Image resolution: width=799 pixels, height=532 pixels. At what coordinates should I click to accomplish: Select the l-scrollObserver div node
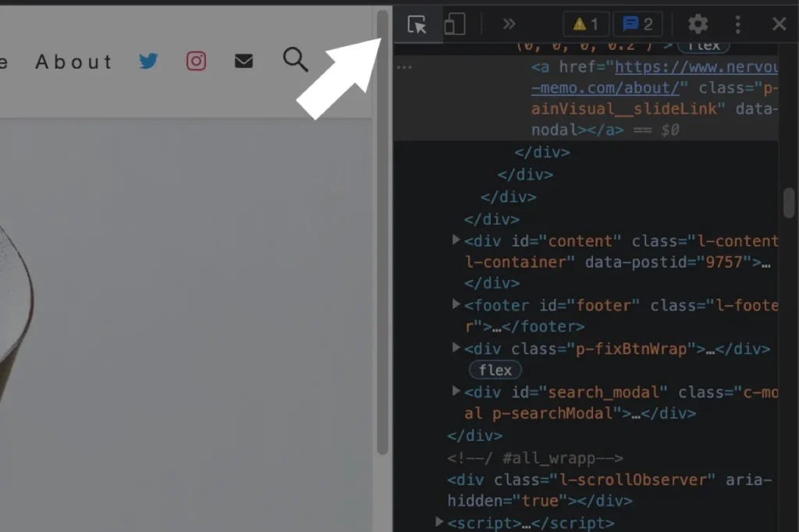coord(609,490)
